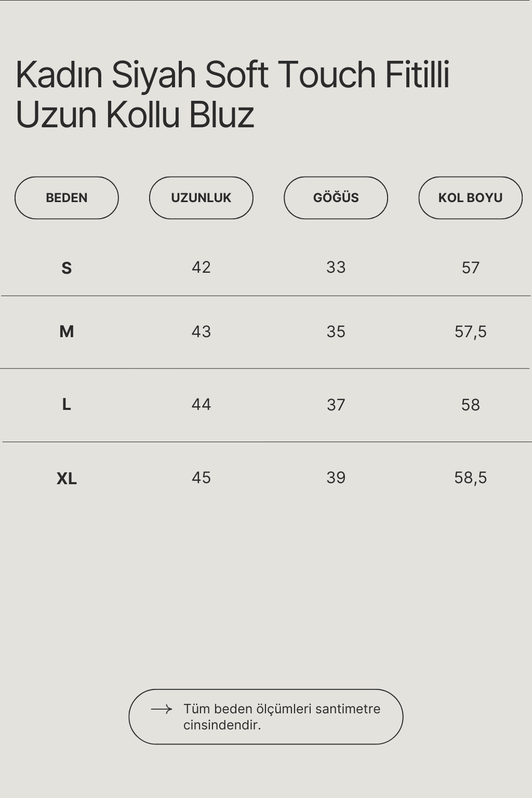
Task: Click the M chest value 35
Action: point(336,332)
